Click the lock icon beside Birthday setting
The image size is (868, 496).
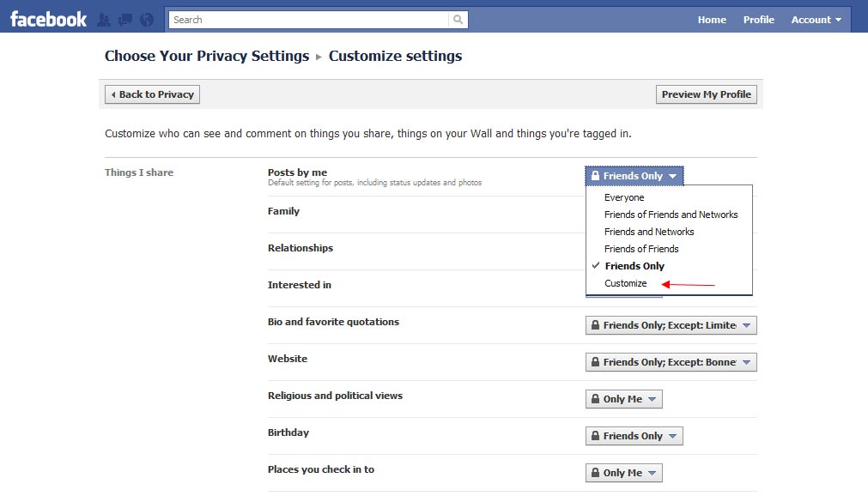595,435
